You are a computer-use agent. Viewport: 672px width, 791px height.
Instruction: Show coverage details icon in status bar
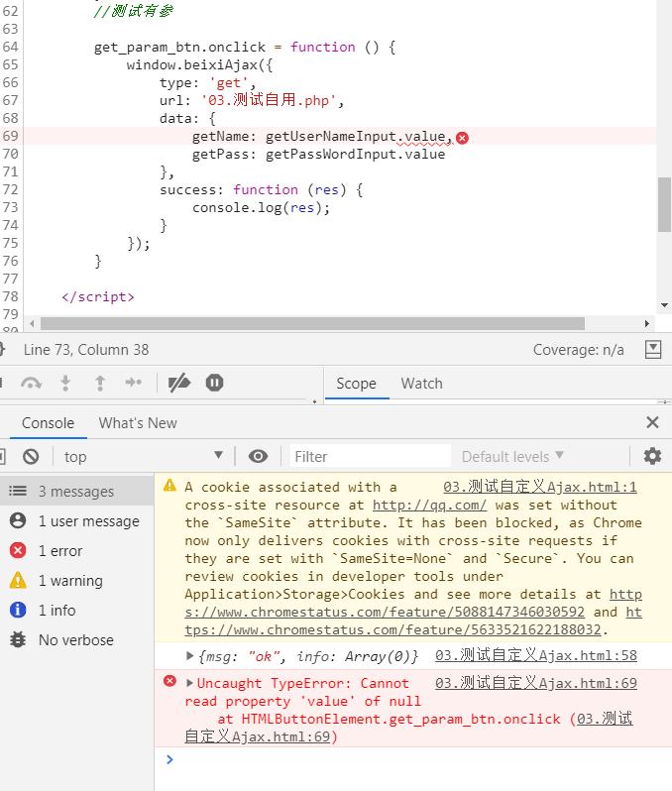pos(653,349)
